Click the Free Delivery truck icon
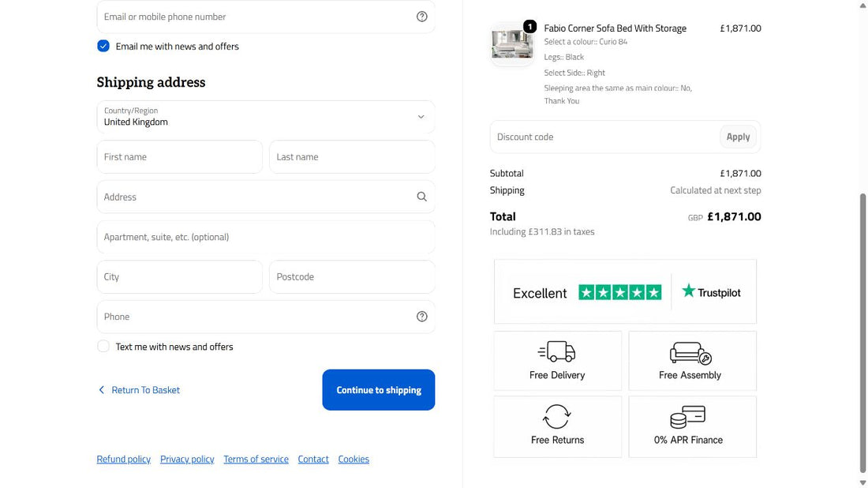868x488 pixels. [x=556, y=351]
